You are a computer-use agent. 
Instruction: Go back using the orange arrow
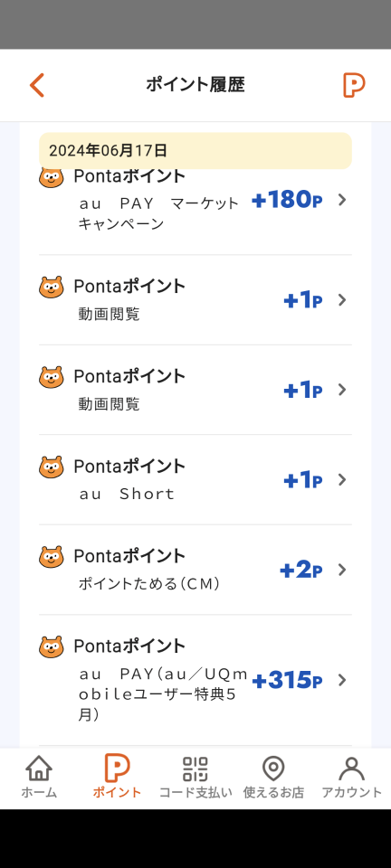36,85
